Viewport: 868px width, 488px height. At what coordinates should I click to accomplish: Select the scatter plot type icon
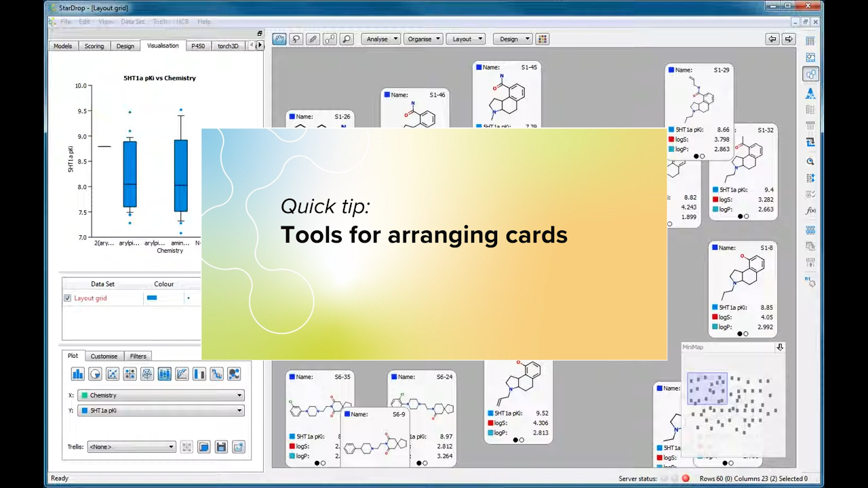(x=113, y=374)
